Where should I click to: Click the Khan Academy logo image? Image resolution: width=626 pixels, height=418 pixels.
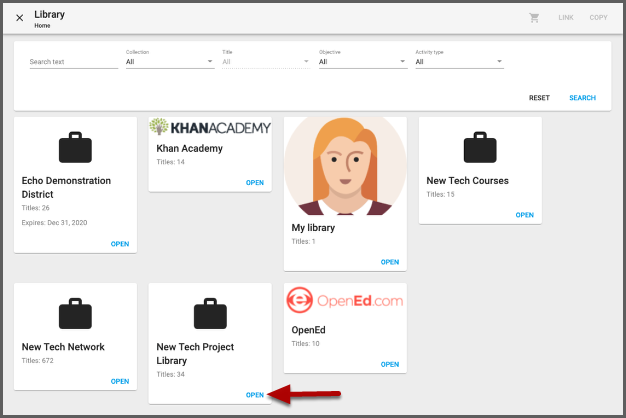(210, 127)
